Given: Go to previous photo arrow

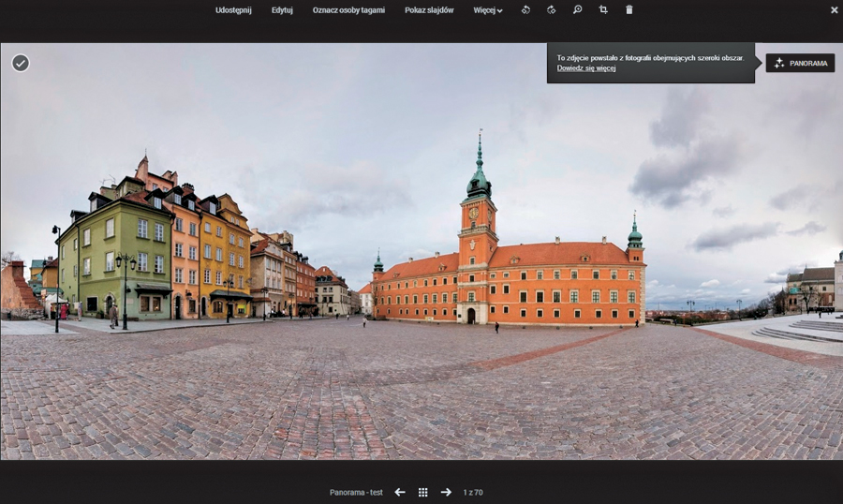Looking at the screenshot, I should point(400,492).
